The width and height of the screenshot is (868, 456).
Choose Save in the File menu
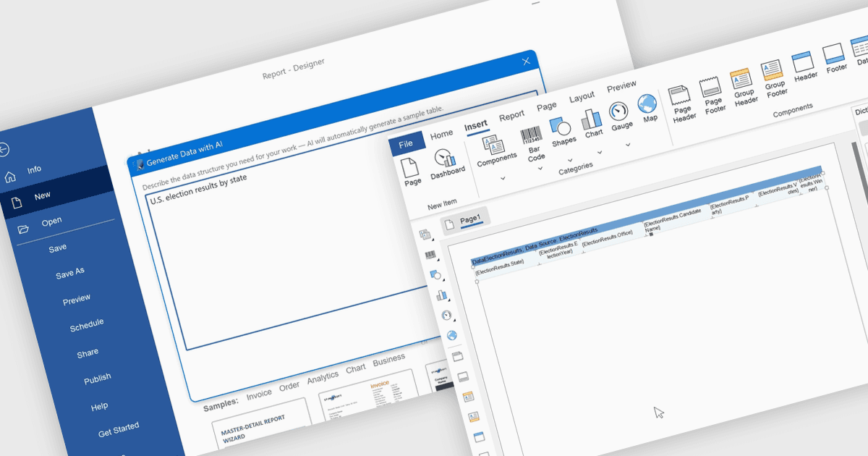click(x=58, y=248)
